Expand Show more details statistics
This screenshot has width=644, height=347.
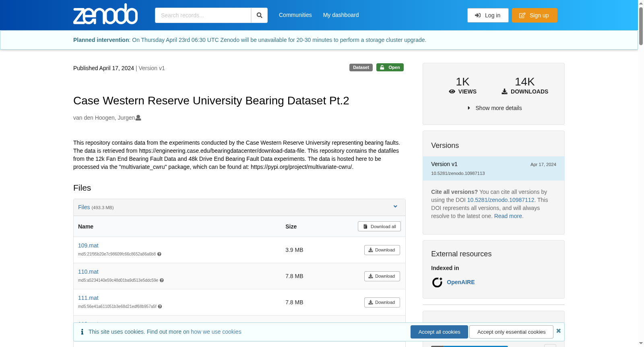click(494, 108)
